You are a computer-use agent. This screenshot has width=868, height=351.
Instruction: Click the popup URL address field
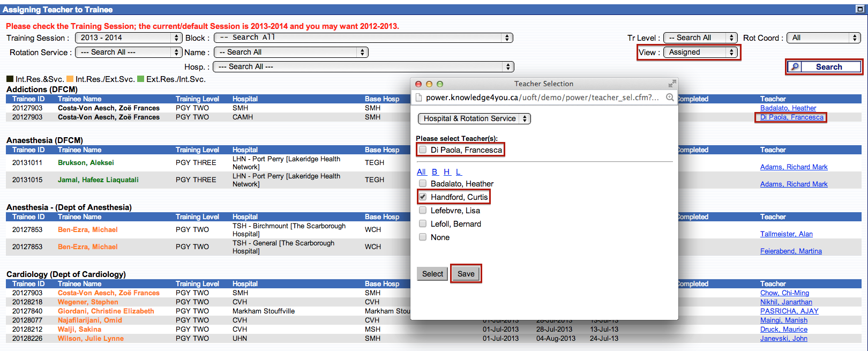click(x=542, y=98)
